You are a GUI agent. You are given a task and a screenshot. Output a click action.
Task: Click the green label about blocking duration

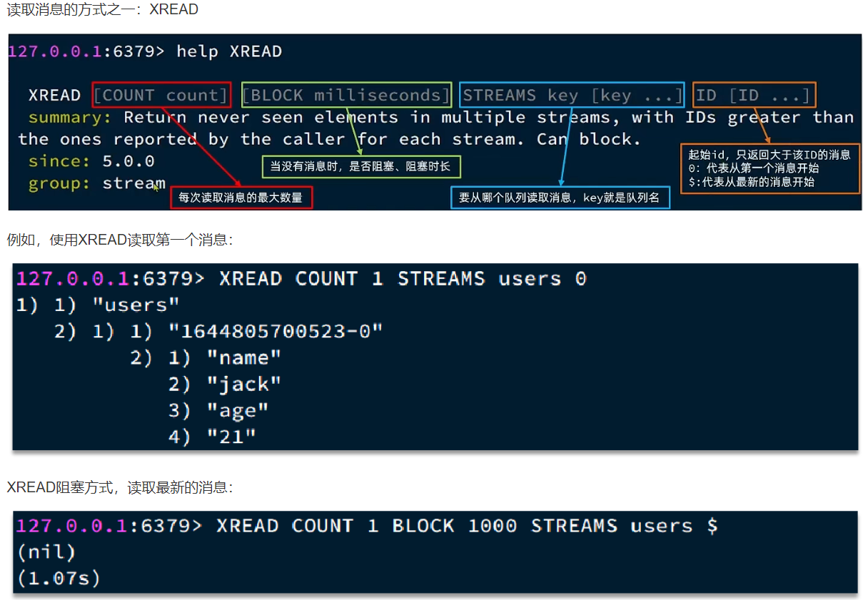pyautogui.click(x=361, y=167)
